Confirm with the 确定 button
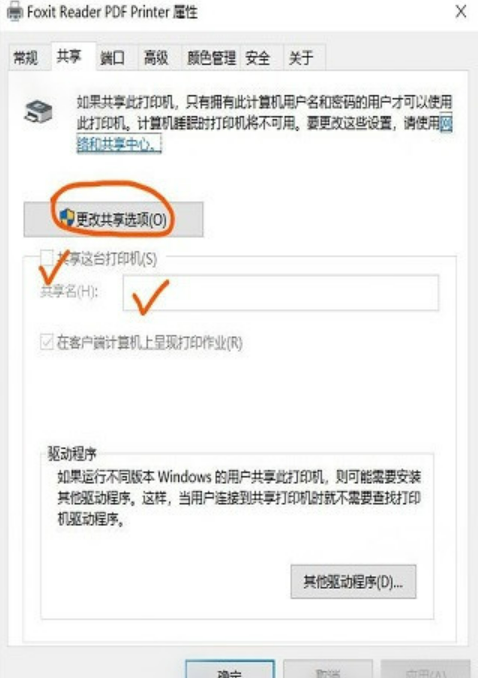This screenshot has width=490, height=678. (230, 670)
